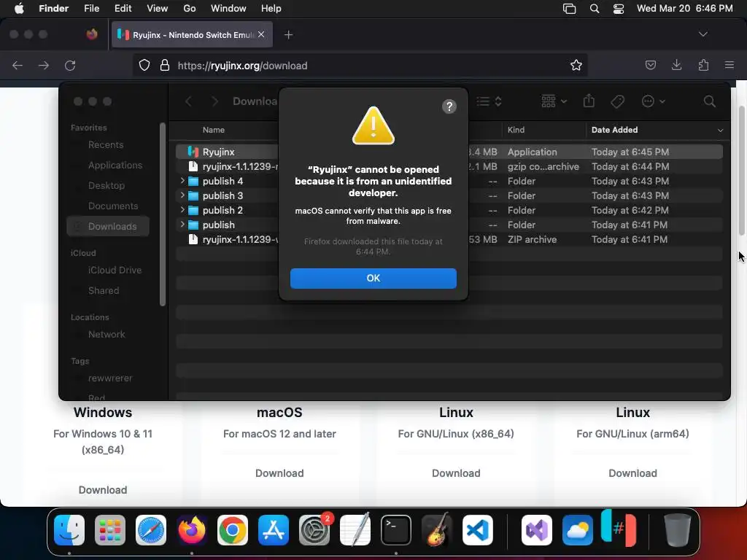
Task: Select Documents in Finder sidebar
Action: pyautogui.click(x=113, y=206)
